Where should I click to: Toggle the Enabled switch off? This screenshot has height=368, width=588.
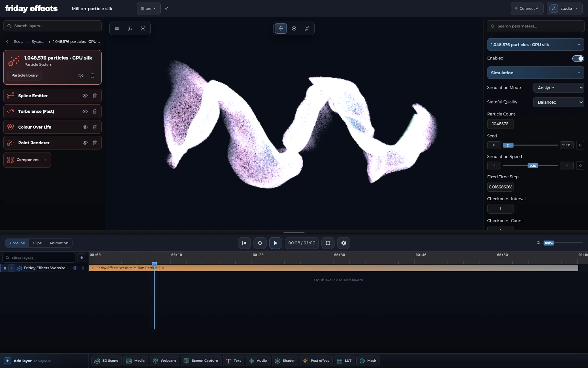tap(578, 59)
